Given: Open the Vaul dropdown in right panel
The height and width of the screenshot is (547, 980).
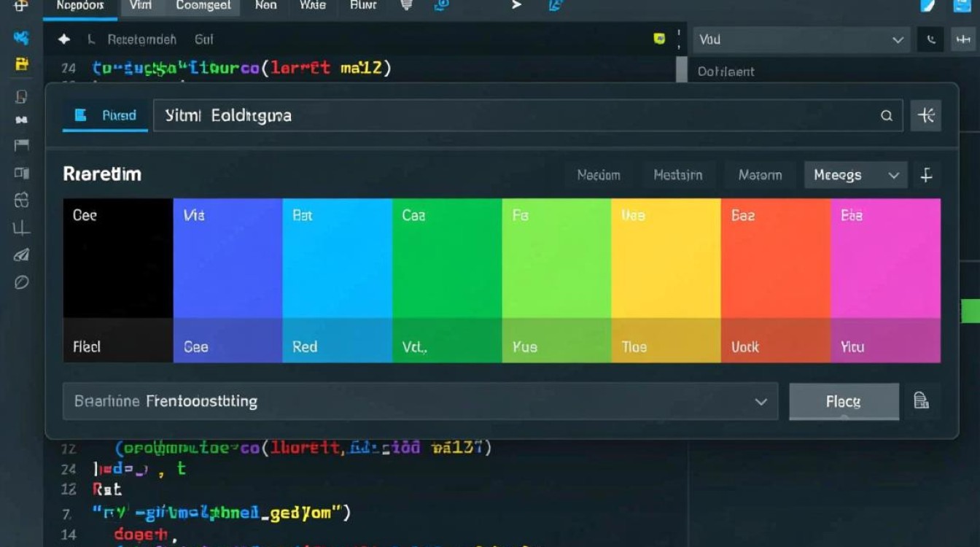Looking at the screenshot, I should pos(800,40).
